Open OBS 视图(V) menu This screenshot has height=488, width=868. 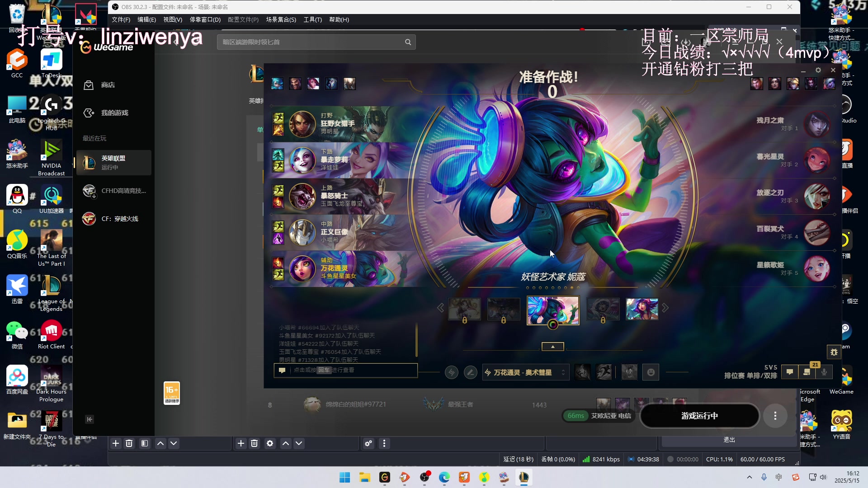pyautogui.click(x=173, y=19)
